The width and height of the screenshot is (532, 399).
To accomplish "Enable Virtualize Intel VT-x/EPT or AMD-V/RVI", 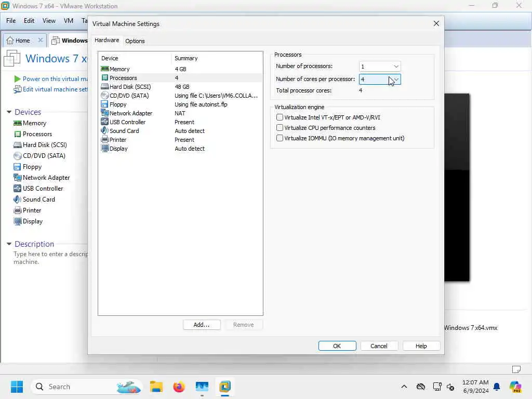I will pyautogui.click(x=280, y=117).
